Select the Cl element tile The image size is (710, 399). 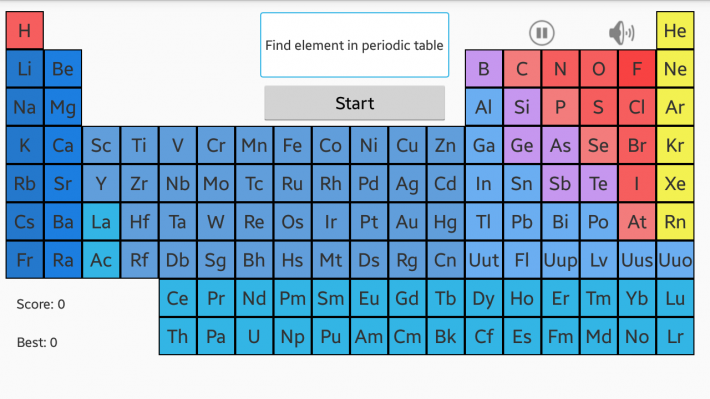tap(637, 107)
